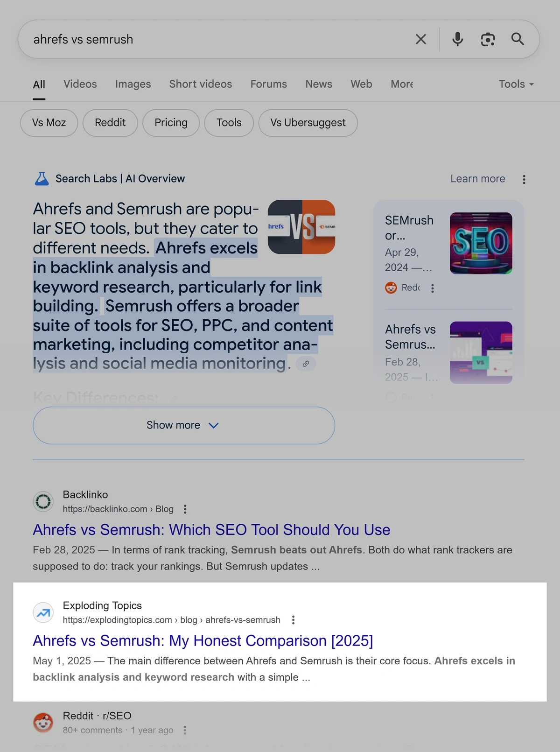Click the Search Labs flask icon
Viewport: 560px width, 752px height.
click(x=42, y=179)
